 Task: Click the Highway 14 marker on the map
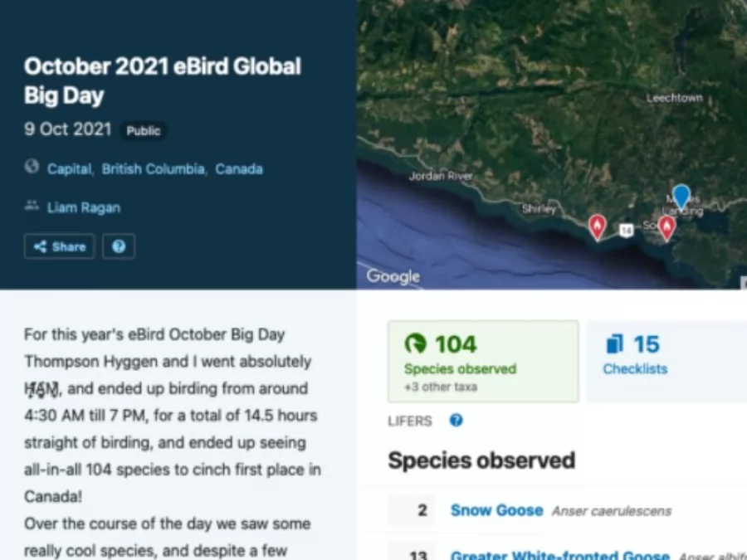(627, 230)
